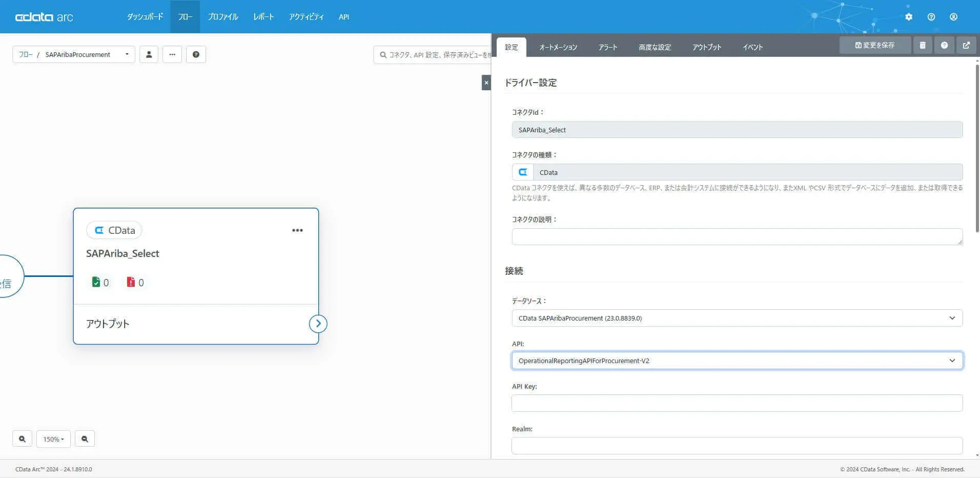Viewport: 980px width, 478px height.
Task: Switch to the 高度な設定 tab
Action: (x=655, y=47)
